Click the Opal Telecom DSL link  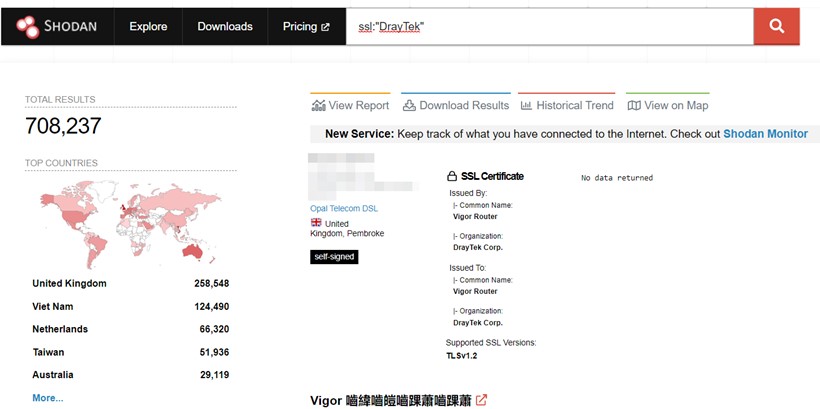click(x=344, y=208)
